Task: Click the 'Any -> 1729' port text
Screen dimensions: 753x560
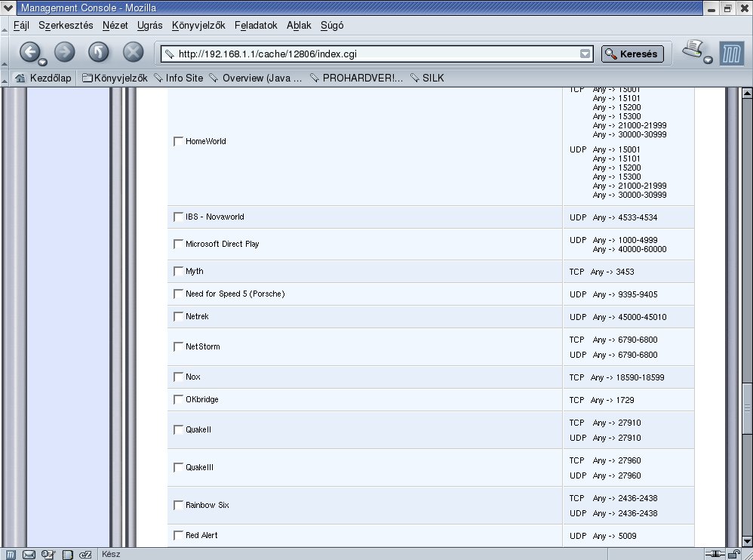Action: (613, 400)
